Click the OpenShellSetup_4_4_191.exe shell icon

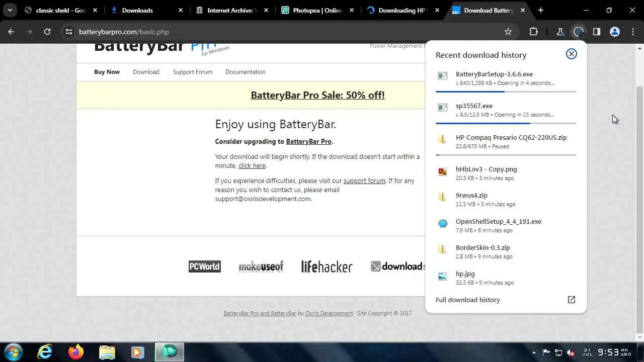[442, 223]
